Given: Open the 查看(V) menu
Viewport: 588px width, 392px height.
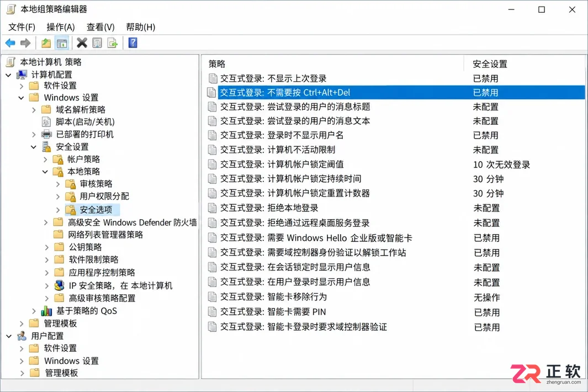Looking at the screenshot, I should tap(100, 27).
